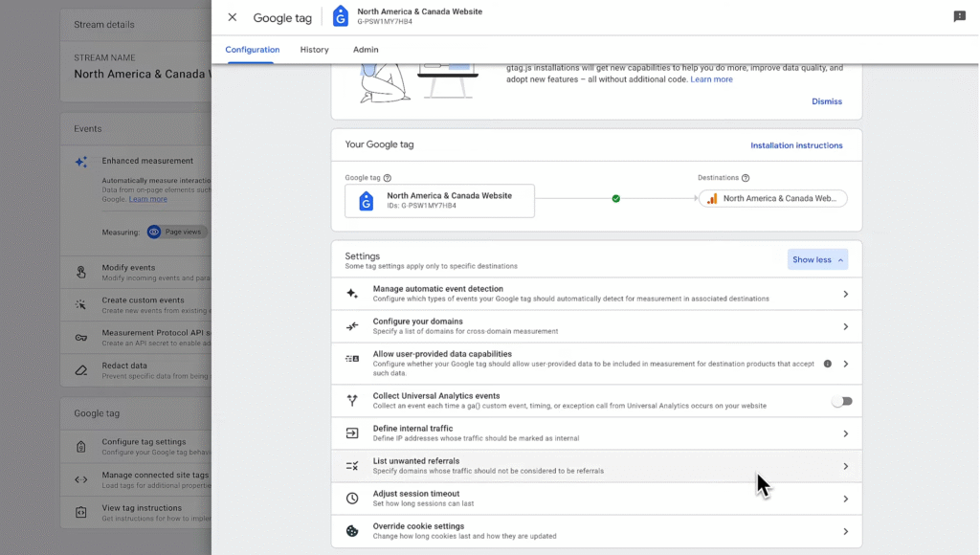Click the info icon on user-provided data row
The image size is (980, 555).
point(828,364)
